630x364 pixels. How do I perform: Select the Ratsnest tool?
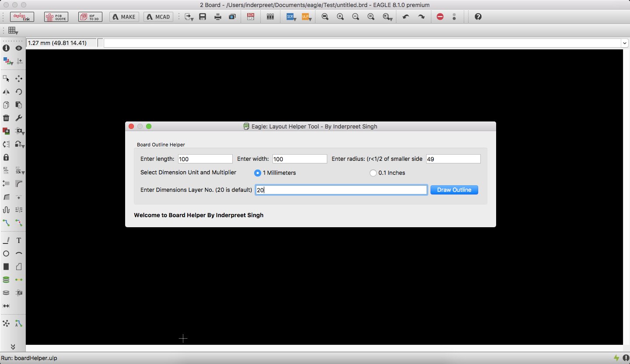pos(6,323)
